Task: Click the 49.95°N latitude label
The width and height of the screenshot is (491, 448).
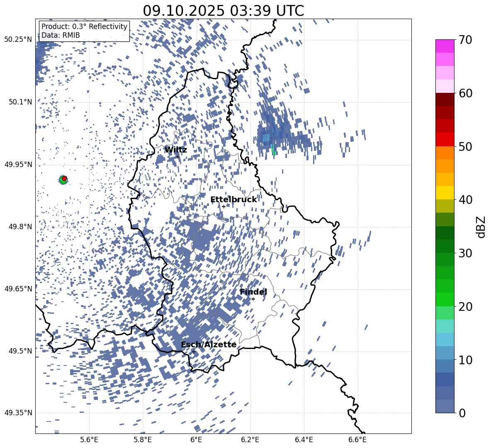Action: click(x=18, y=165)
